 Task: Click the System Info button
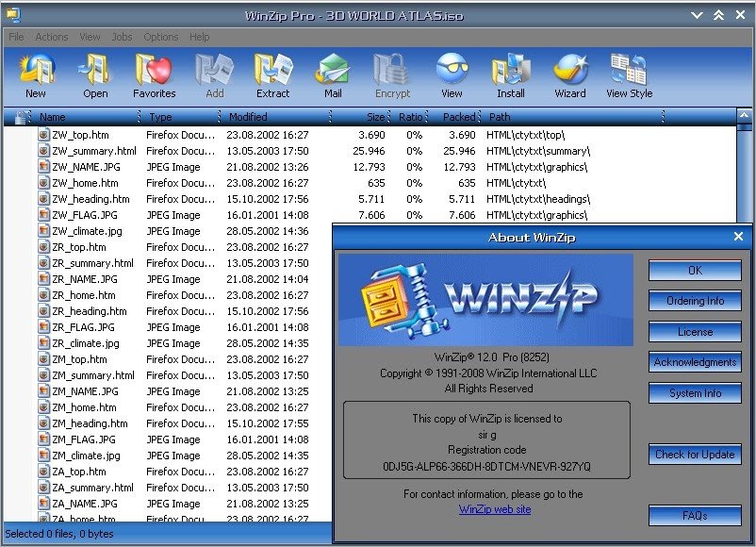click(x=695, y=393)
